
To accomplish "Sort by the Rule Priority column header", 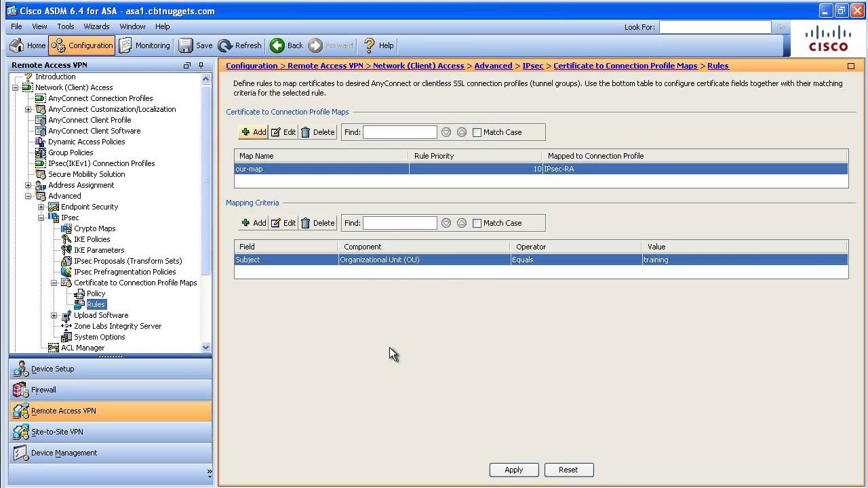I will 475,156.
